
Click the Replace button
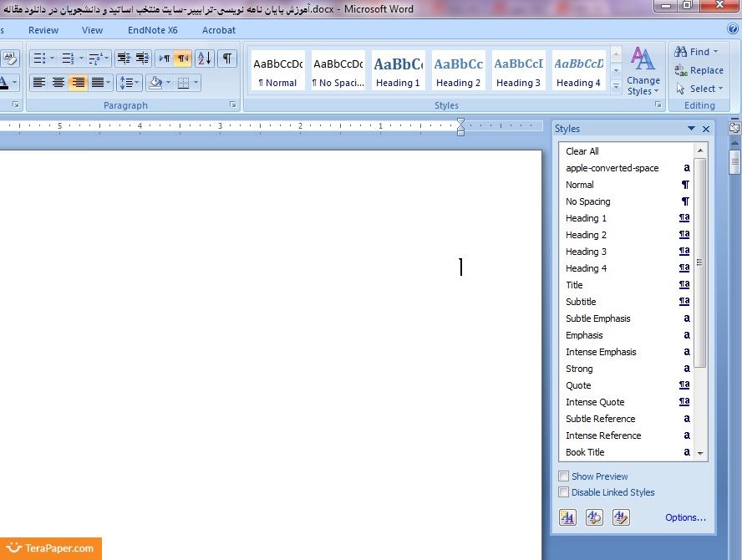[699, 70]
